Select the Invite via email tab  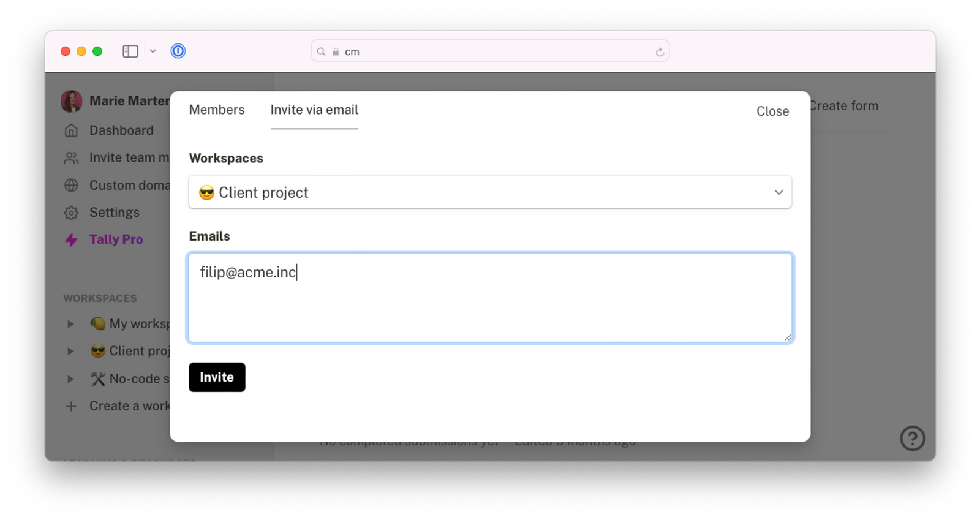314,110
